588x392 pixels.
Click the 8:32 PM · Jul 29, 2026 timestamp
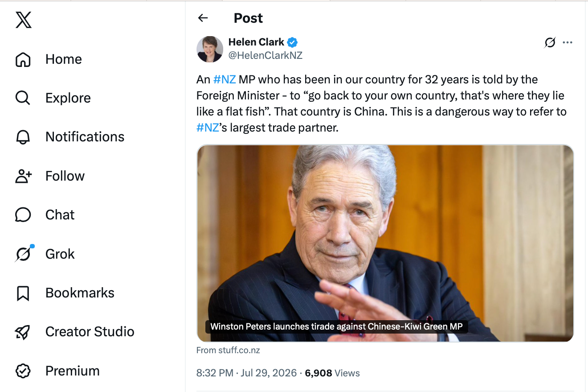click(247, 373)
